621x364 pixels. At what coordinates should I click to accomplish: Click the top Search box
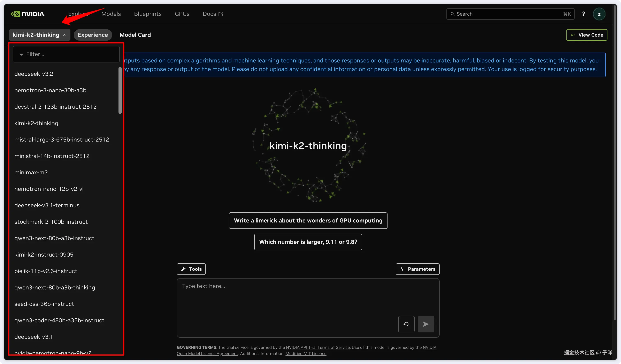point(510,14)
